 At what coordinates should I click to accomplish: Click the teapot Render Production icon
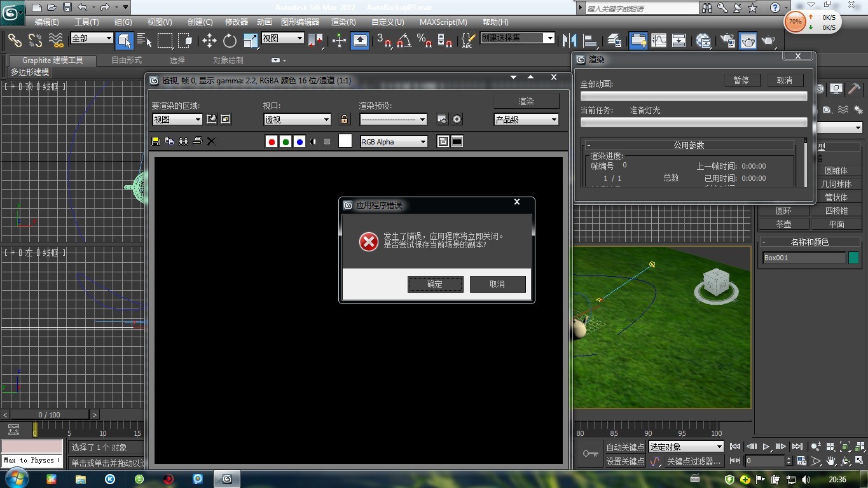[x=769, y=41]
